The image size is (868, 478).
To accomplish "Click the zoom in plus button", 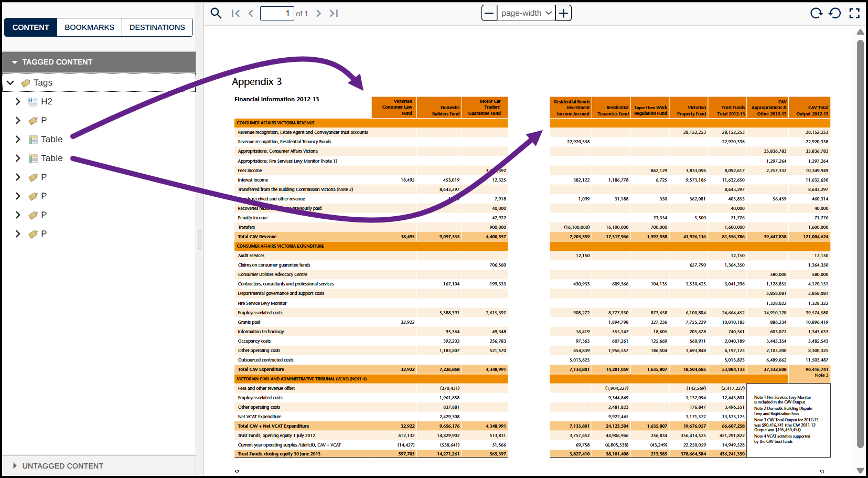I will 563,13.
